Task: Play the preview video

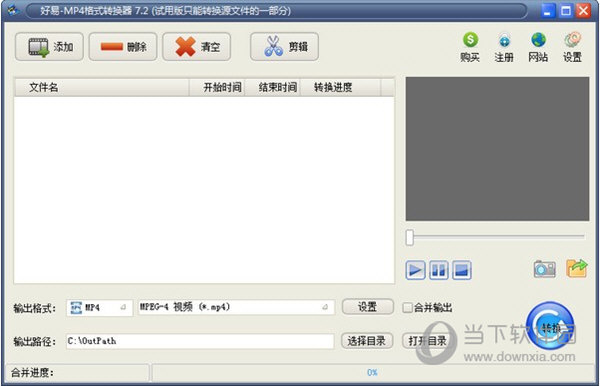Action: point(415,270)
